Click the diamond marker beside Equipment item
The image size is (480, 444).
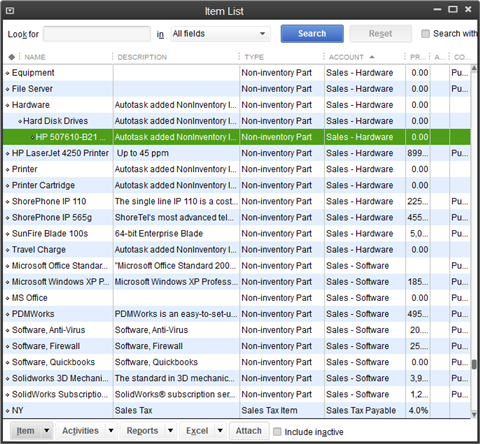pyautogui.click(x=7, y=73)
